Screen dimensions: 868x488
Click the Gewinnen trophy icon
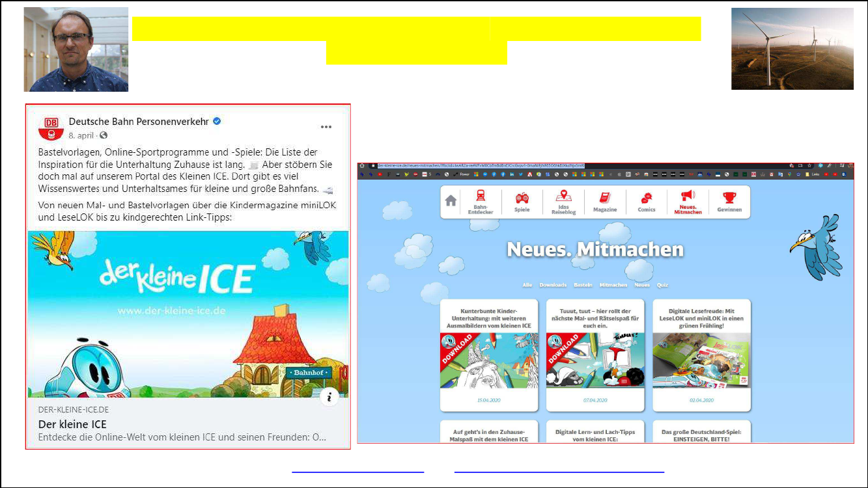(x=729, y=198)
